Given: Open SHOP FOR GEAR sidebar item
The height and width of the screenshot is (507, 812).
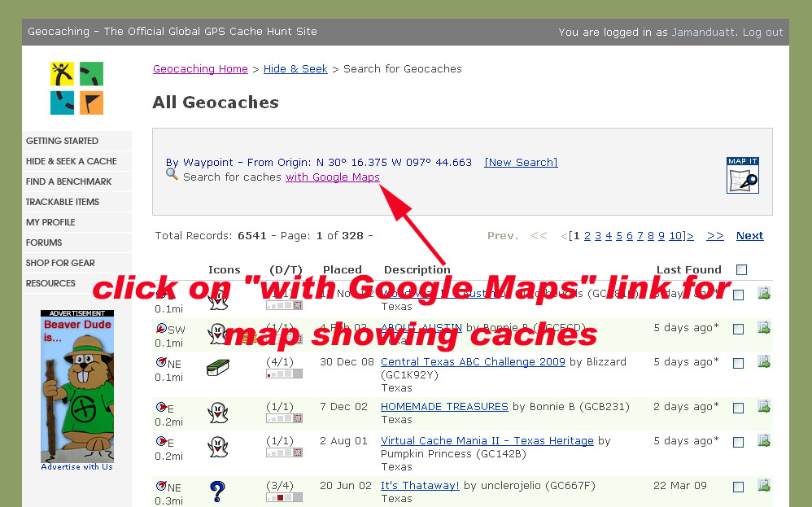Looking at the screenshot, I should 76,263.
